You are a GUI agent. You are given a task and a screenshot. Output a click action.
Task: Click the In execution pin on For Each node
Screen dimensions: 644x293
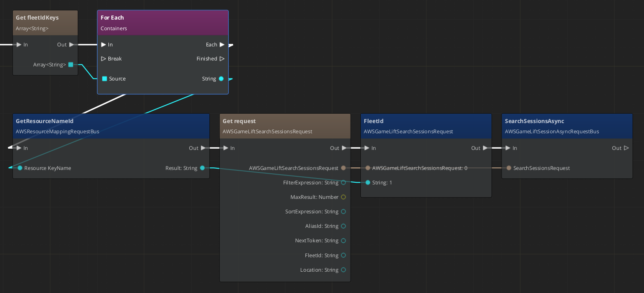point(104,44)
